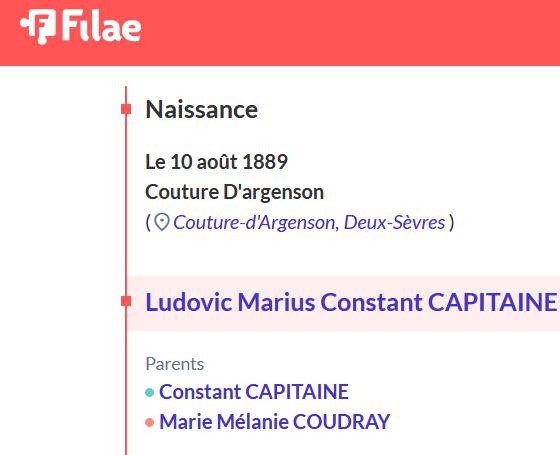The width and height of the screenshot is (560, 455).
Task: Click the Couture D'argenson bold place text
Action: pos(235,192)
